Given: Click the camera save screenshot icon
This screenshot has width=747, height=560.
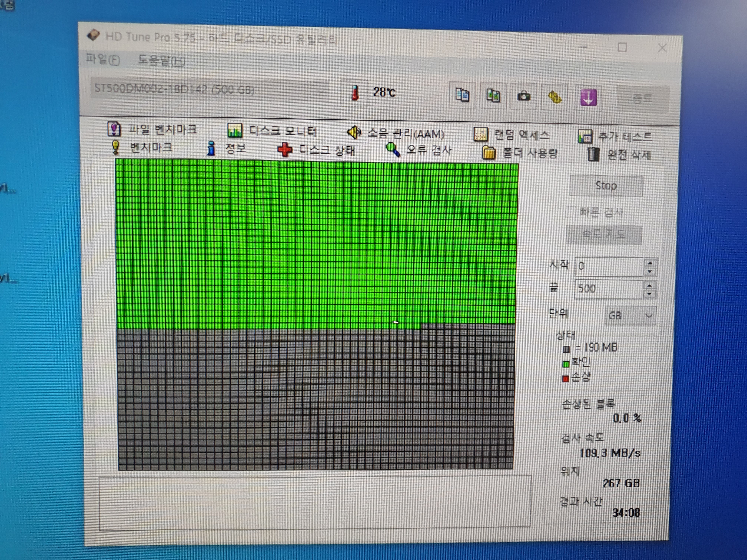Looking at the screenshot, I should [x=524, y=96].
